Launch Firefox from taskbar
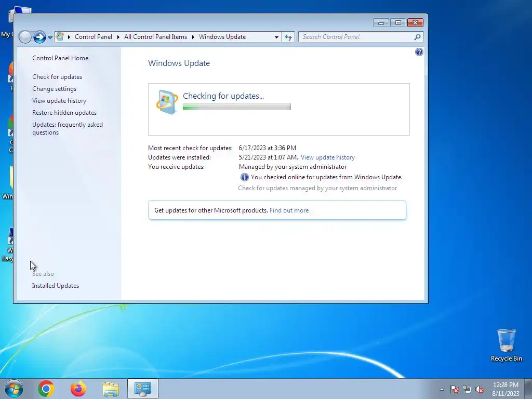532x399 pixels. point(78,389)
